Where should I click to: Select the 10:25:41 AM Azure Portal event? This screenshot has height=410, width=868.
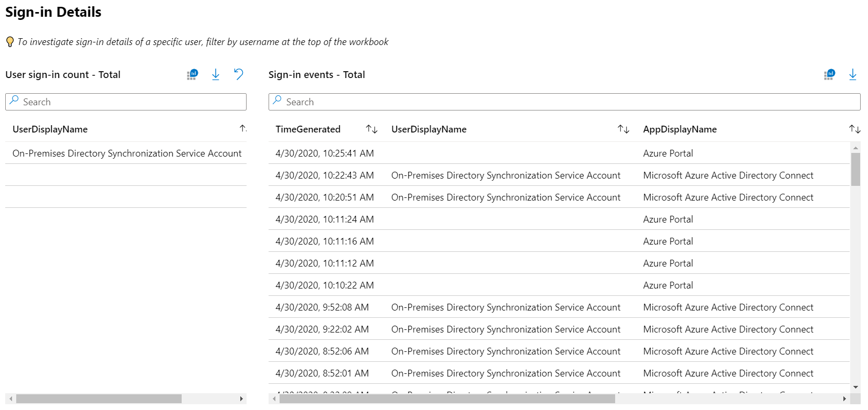tap(559, 153)
